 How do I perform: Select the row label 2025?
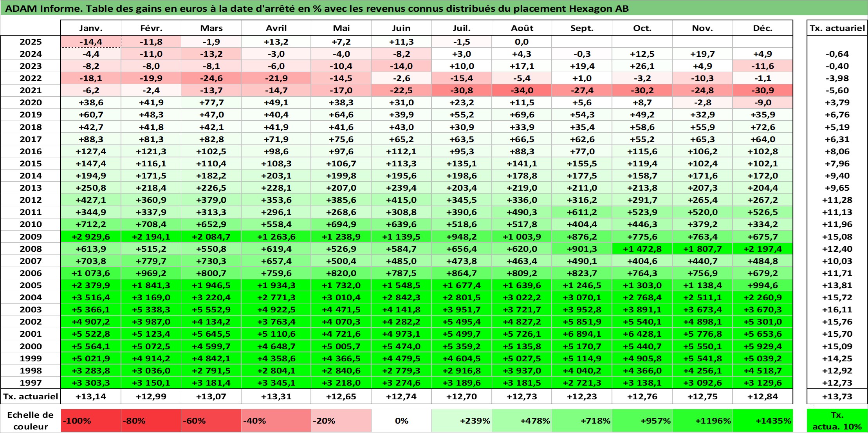(x=31, y=42)
